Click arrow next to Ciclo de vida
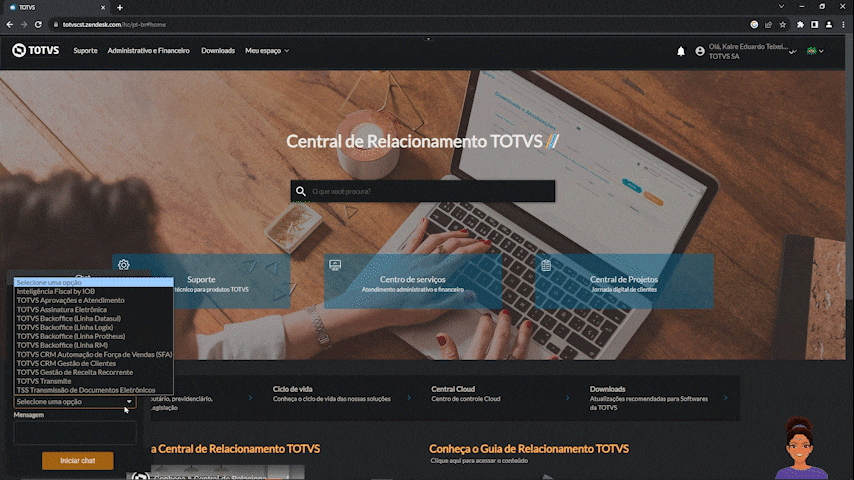Viewport: 854px width, 480px height. click(x=409, y=398)
